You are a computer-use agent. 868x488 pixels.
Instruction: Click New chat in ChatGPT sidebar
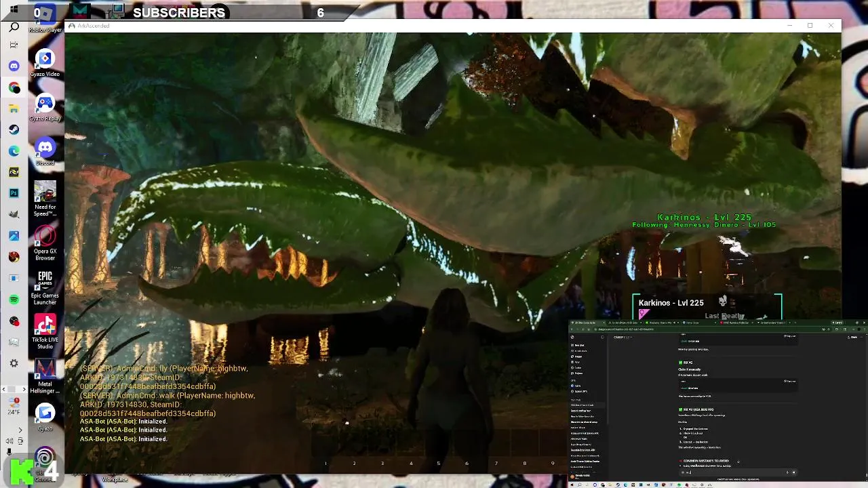pos(578,345)
